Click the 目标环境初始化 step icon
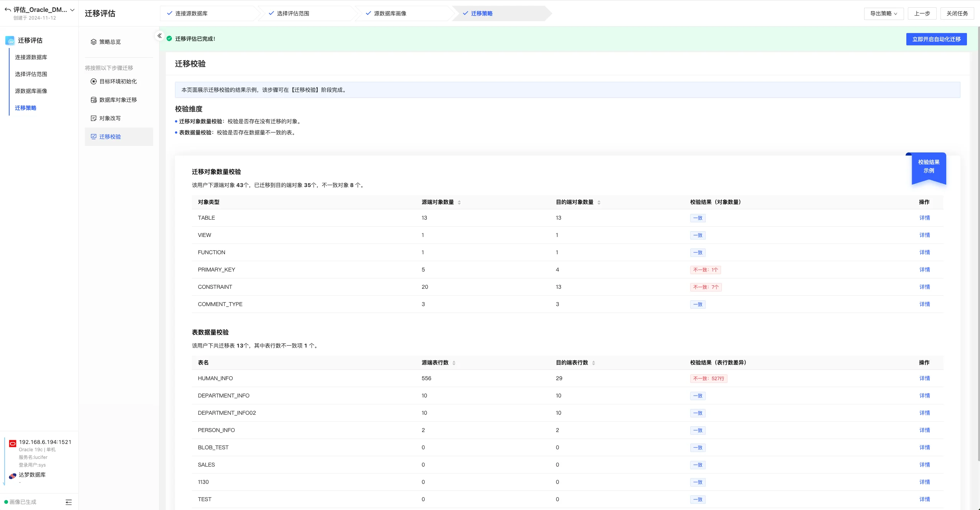 coord(93,81)
